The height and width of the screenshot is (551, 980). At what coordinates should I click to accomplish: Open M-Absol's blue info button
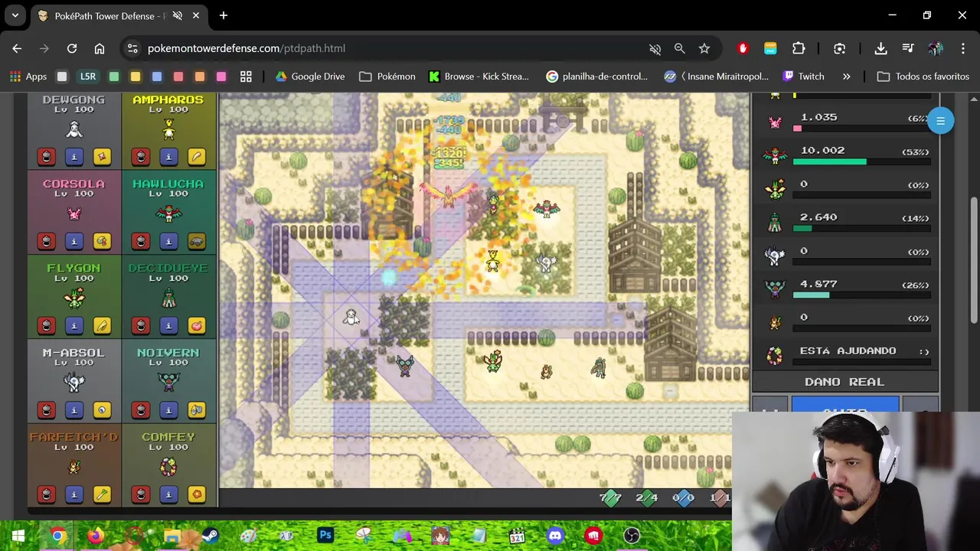point(74,410)
